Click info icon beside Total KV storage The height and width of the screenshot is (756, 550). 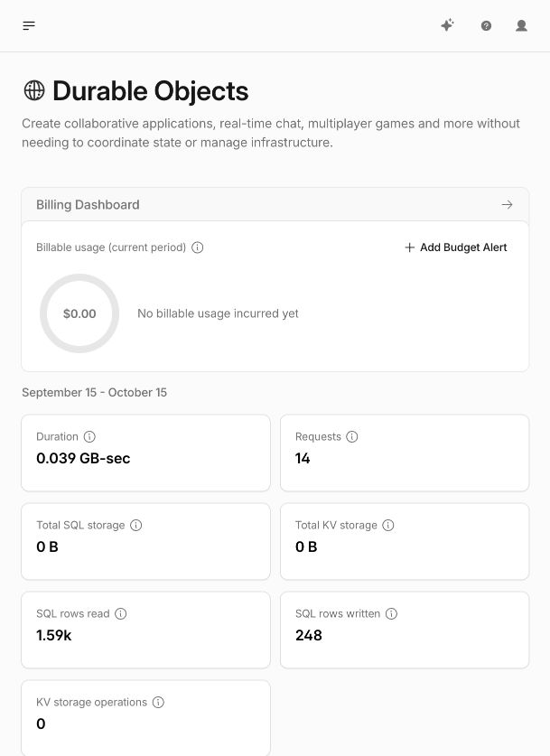[x=388, y=525]
